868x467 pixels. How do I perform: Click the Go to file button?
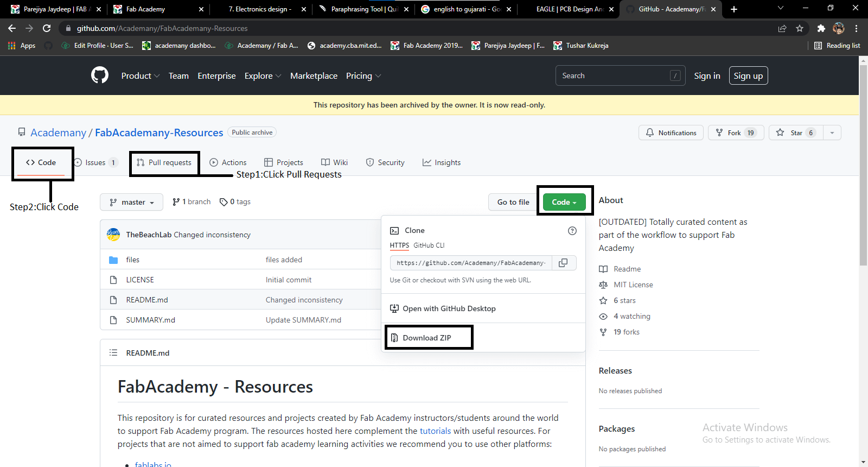tap(513, 202)
